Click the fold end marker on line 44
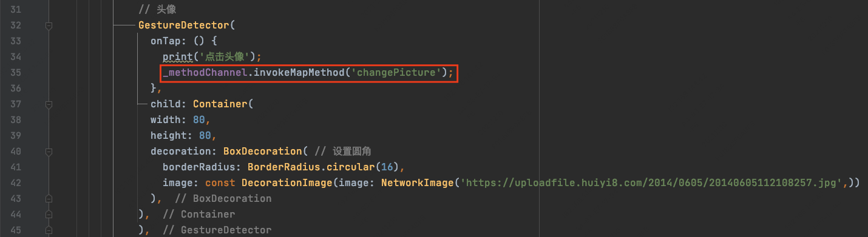 click(49, 214)
